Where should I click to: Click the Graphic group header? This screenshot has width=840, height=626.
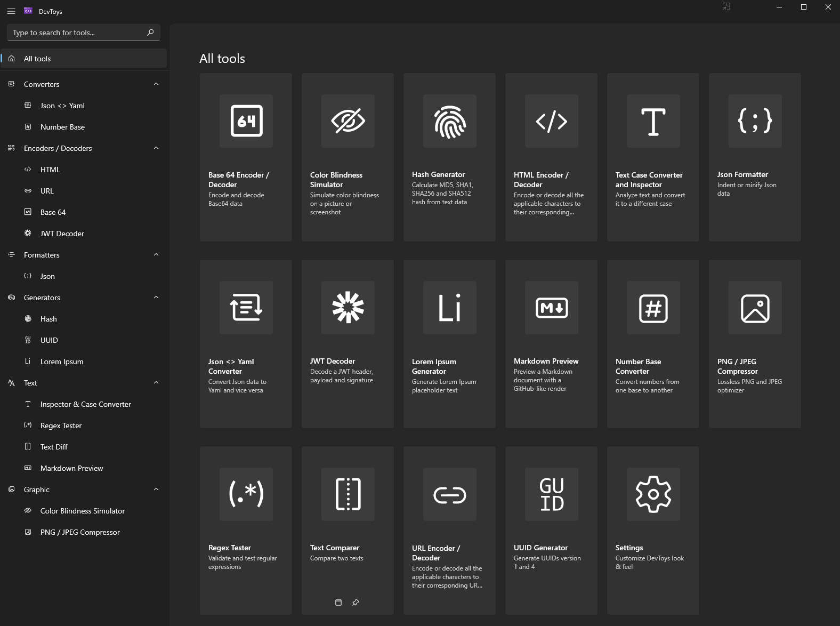coord(84,489)
